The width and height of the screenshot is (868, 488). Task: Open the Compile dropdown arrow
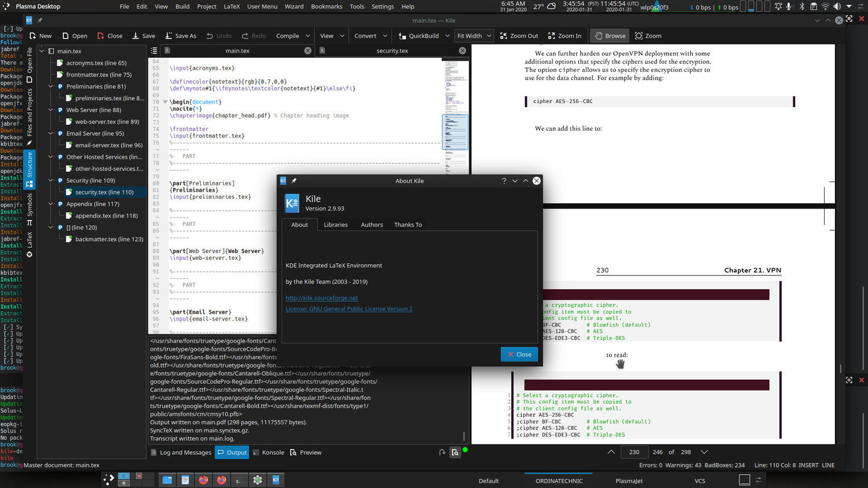click(308, 36)
